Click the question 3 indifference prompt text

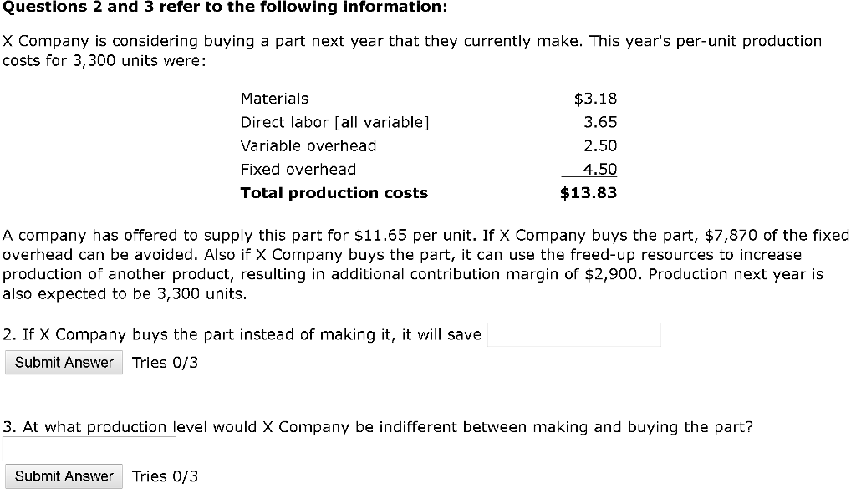378,427
